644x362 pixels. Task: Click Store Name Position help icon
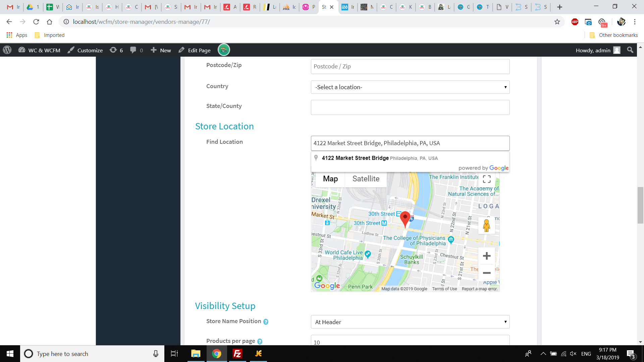point(266,322)
